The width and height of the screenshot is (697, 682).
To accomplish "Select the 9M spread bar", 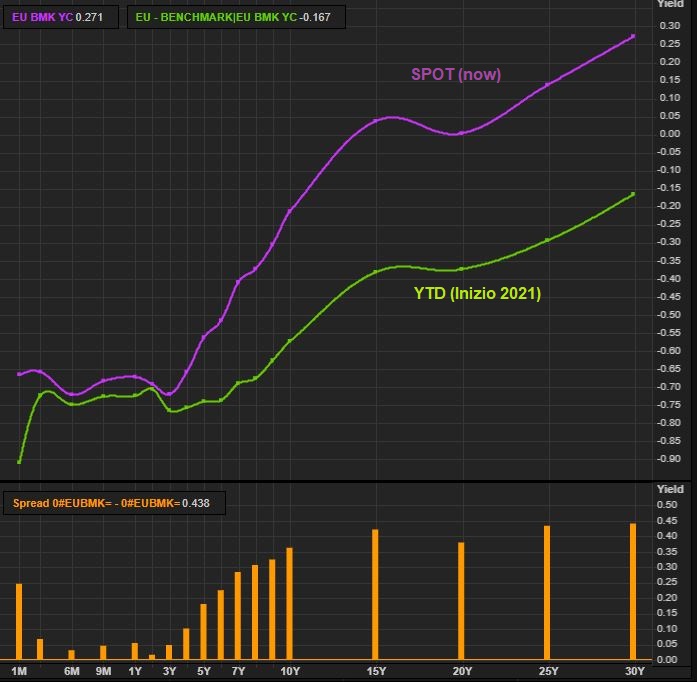I will click(x=103, y=653).
